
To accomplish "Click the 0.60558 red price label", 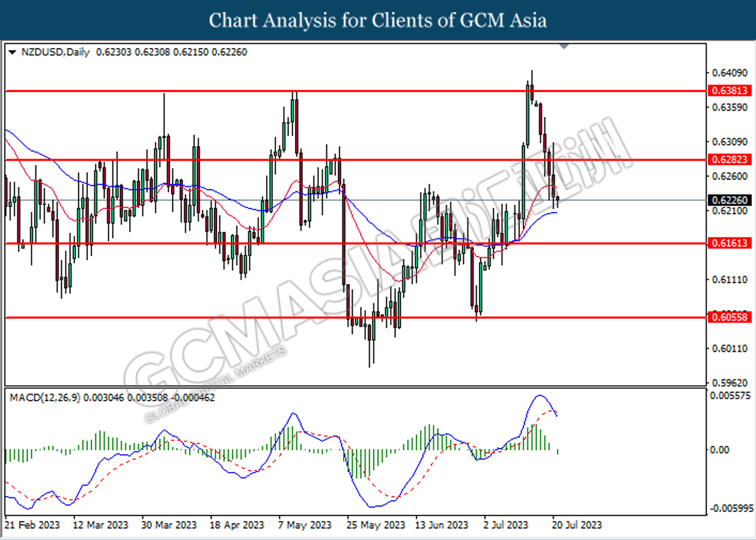I will tap(729, 317).
